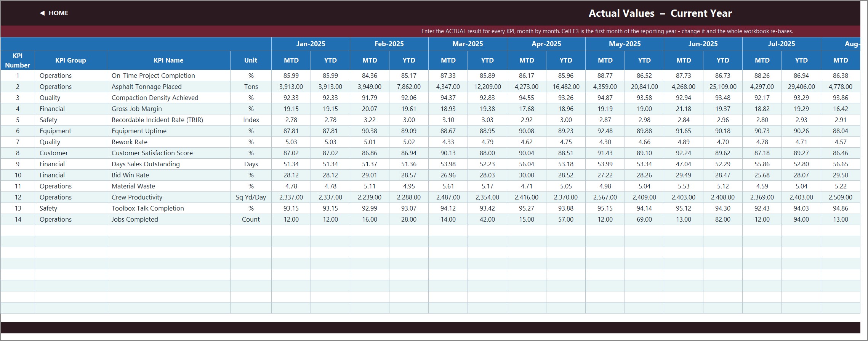This screenshot has height=341, width=868.
Task: Select the Apr-2025 month header
Action: 546,44
